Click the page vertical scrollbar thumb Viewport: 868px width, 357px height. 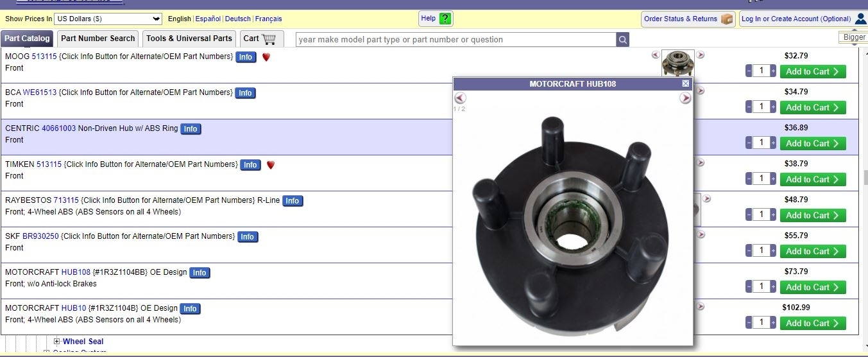[865, 177]
